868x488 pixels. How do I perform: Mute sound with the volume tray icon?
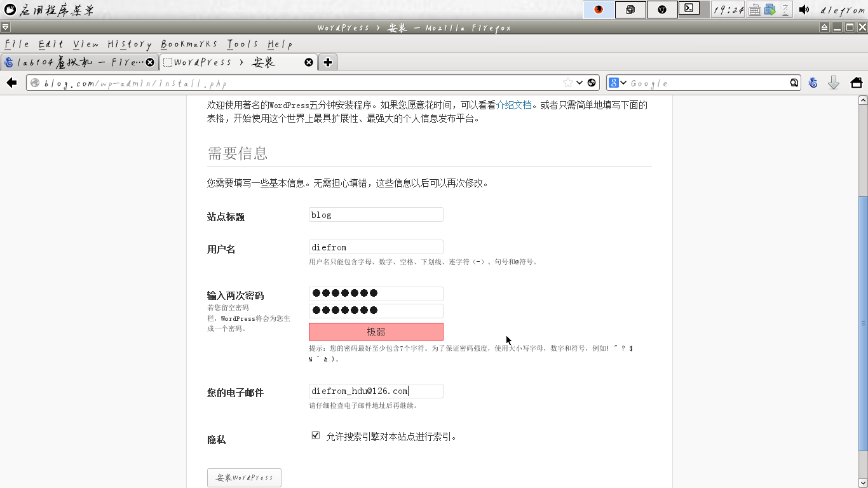coord(804,10)
